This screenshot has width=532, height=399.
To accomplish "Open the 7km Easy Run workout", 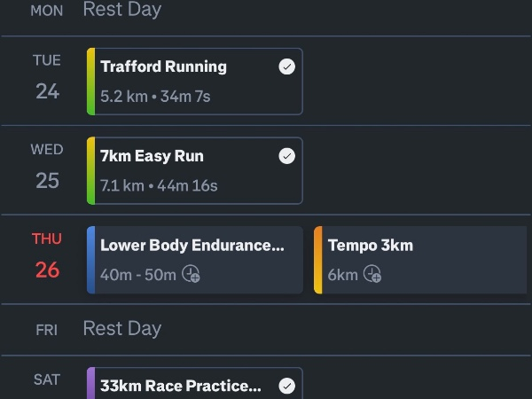I will (186, 170).
